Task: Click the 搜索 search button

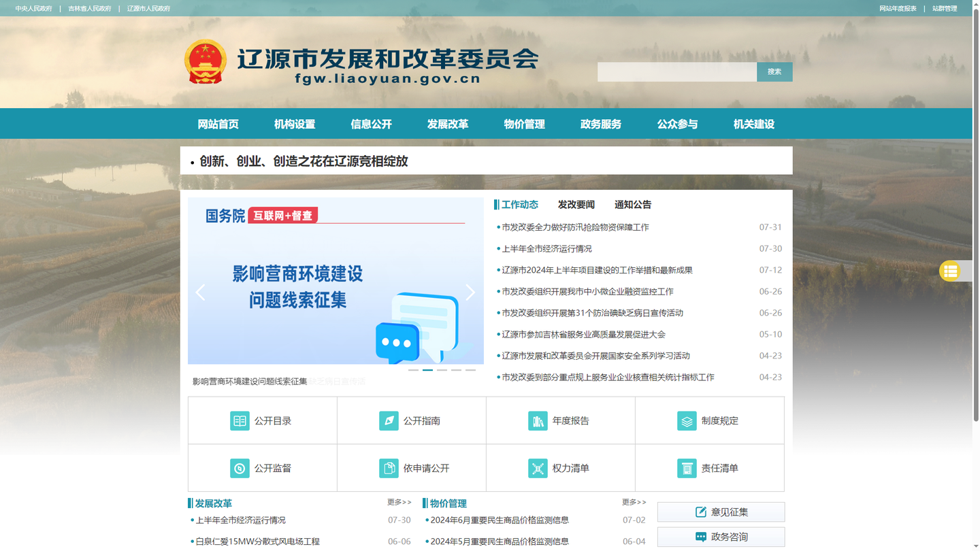Action: click(x=774, y=71)
